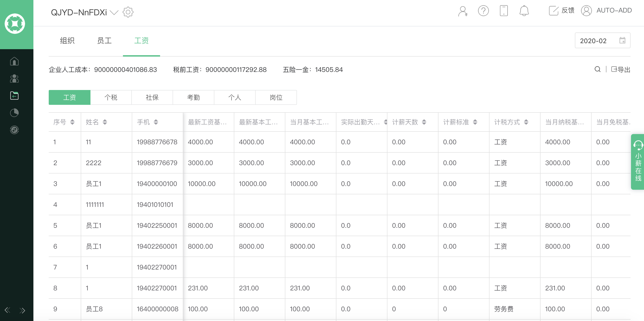The height and width of the screenshot is (321, 644).
Task: Open the folder icon in sidebar
Action: click(14, 96)
